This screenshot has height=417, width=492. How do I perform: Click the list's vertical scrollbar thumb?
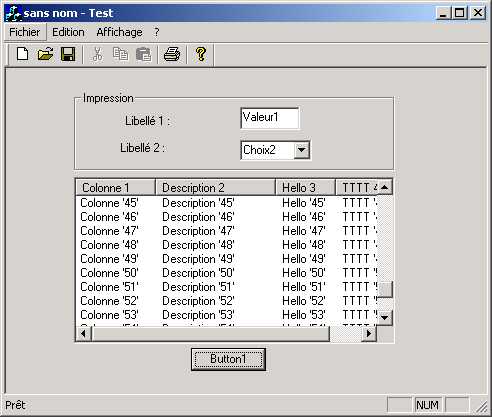tap(385, 289)
